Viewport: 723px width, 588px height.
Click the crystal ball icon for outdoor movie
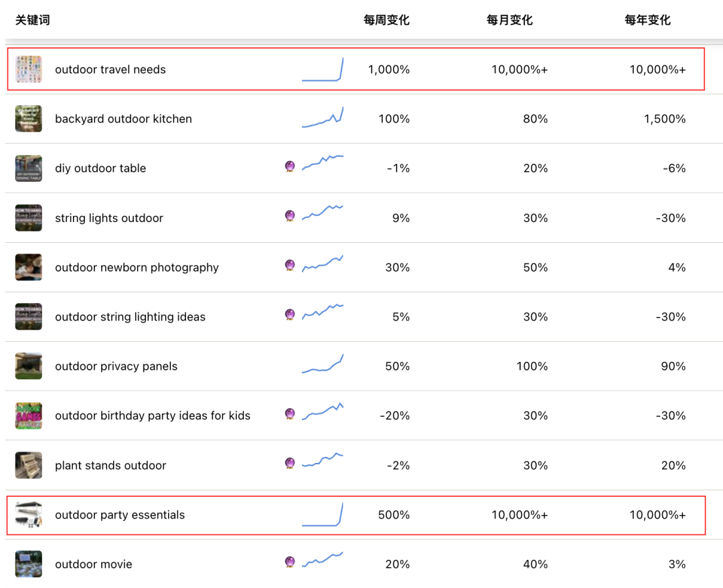pos(290,563)
